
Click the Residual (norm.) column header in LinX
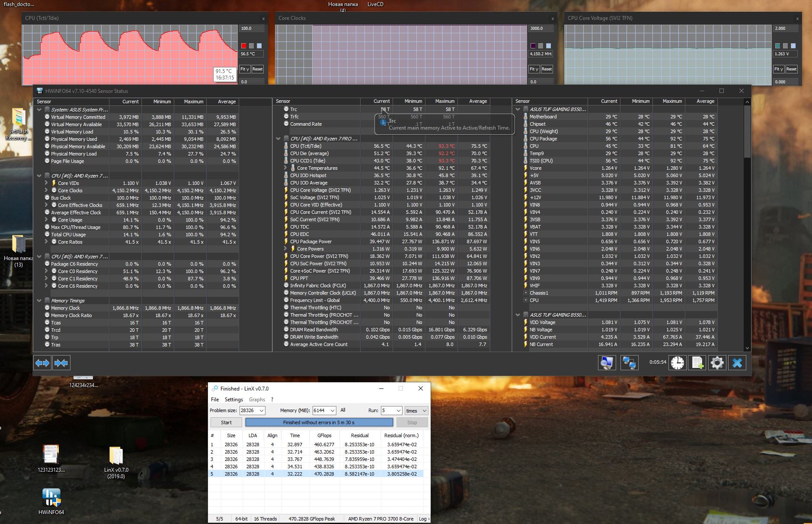[402, 435]
